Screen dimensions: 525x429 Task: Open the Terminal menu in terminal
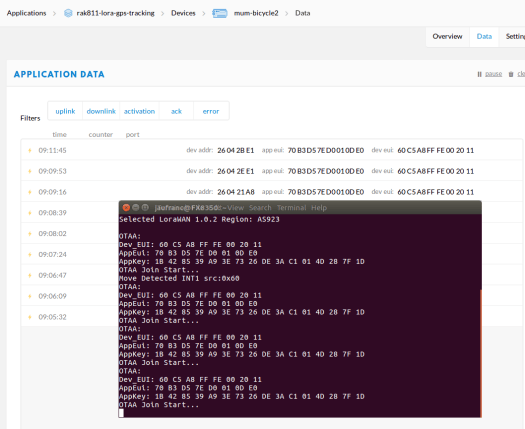click(291, 208)
